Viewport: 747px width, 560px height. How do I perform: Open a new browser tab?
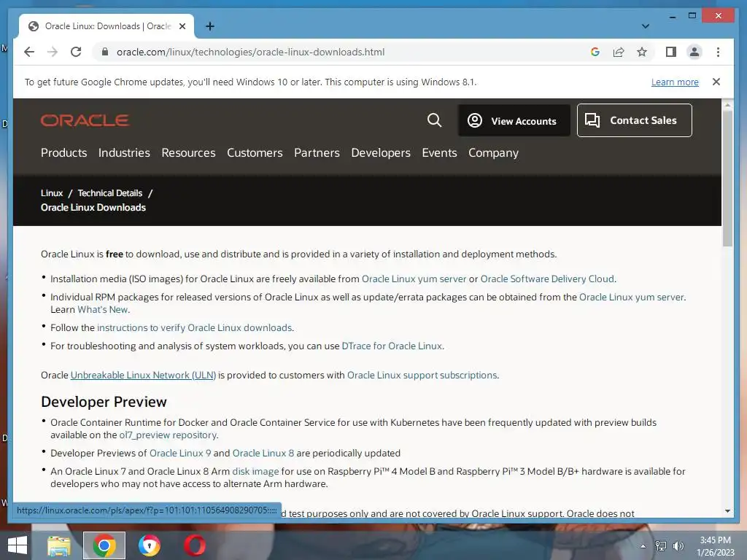[209, 26]
